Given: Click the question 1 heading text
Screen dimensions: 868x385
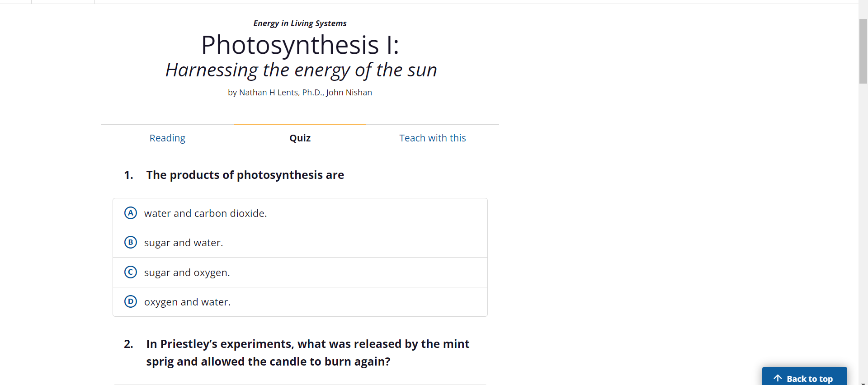Looking at the screenshot, I should (x=245, y=175).
